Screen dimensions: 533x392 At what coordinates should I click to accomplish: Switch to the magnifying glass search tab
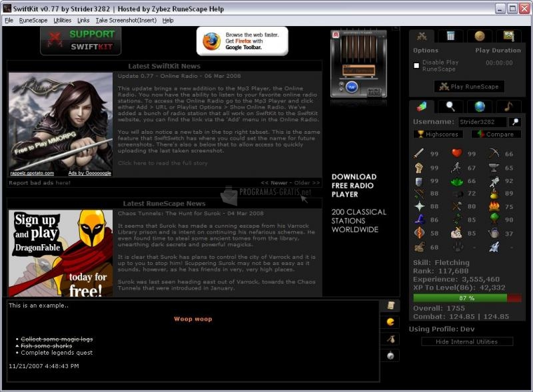point(451,106)
